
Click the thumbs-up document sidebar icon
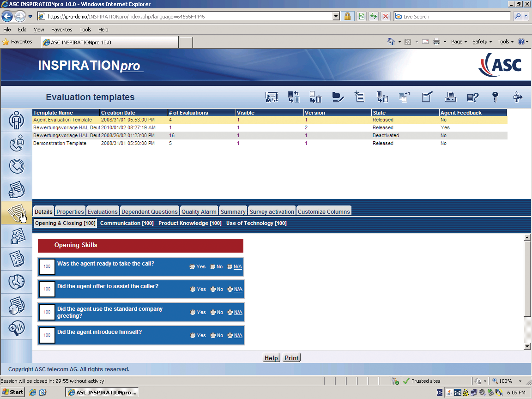point(17,189)
